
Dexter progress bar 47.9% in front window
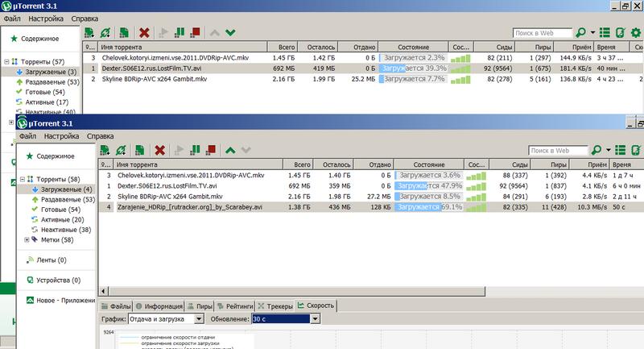tap(429, 186)
